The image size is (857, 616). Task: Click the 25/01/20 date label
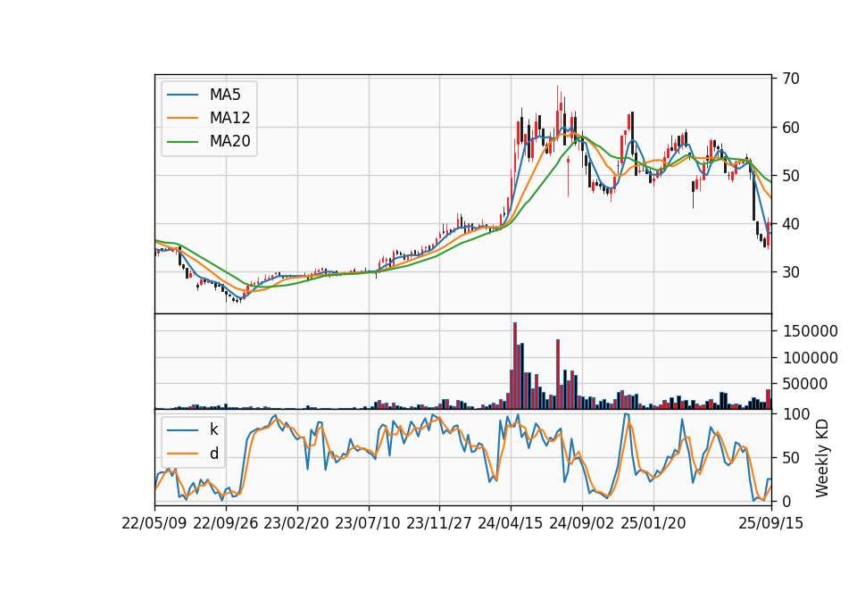pos(653,523)
